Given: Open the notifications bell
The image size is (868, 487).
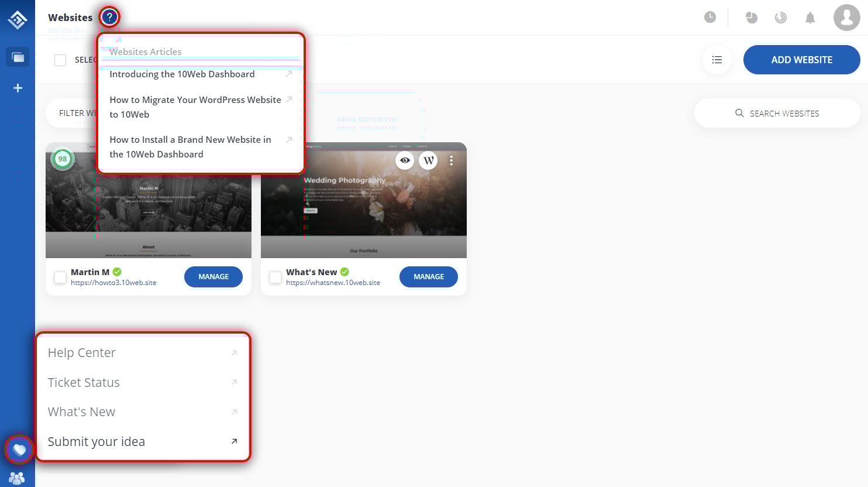Looking at the screenshot, I should (x=810, y=18).
